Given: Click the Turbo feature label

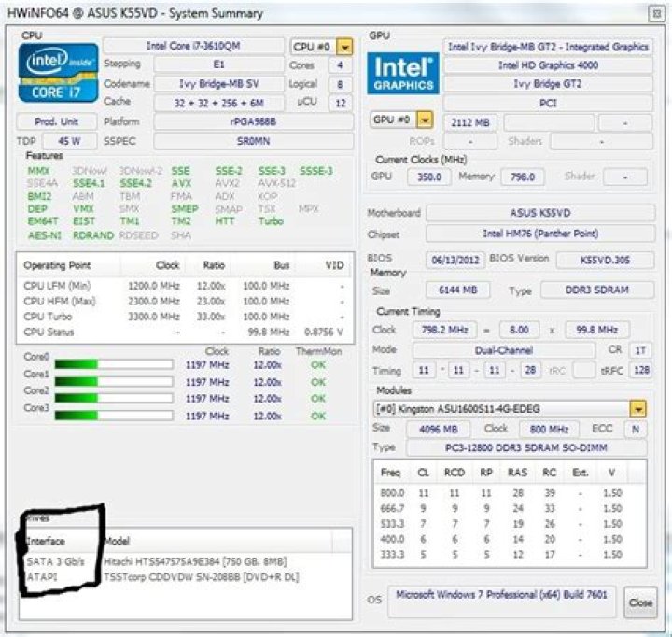Looking at the screenshot, I should [271, 221].
